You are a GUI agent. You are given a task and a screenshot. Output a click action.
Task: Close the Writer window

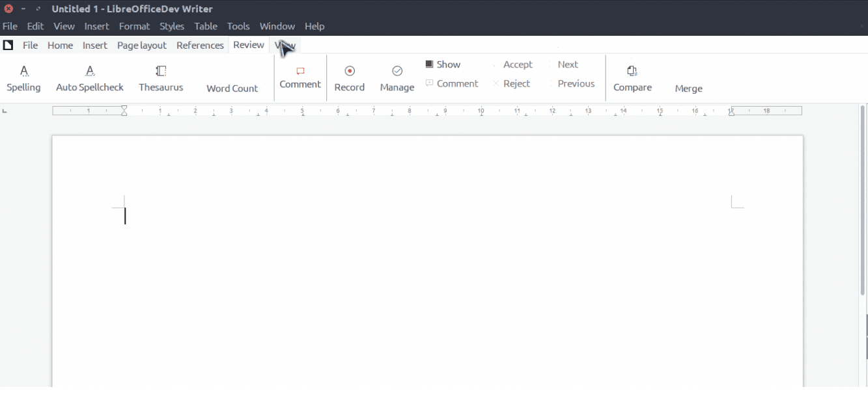point(8,8)
